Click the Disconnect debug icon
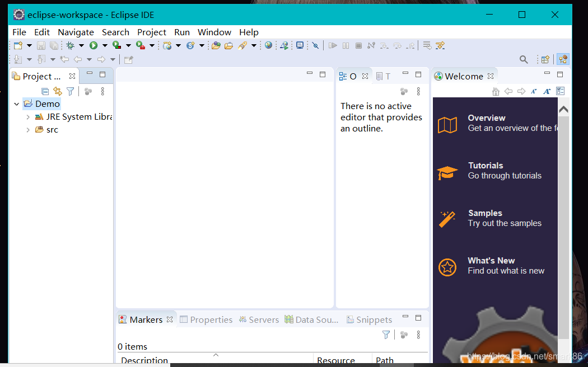This screenshot has width=588, height=367. 371,46
